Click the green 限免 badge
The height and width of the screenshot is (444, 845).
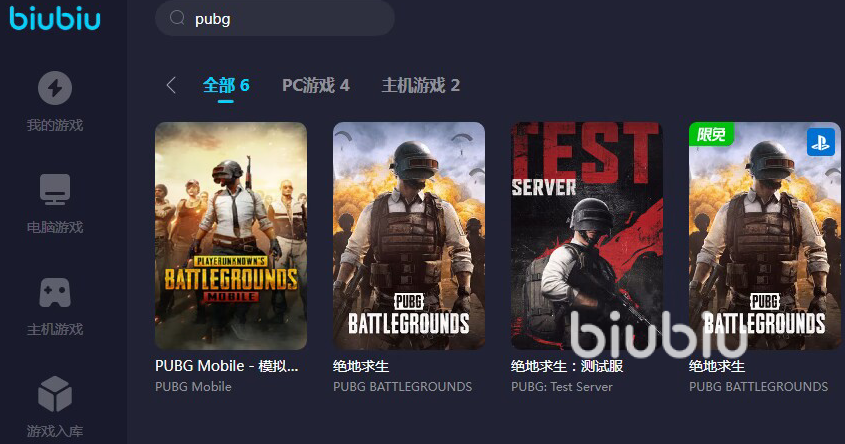coord(711,134)
